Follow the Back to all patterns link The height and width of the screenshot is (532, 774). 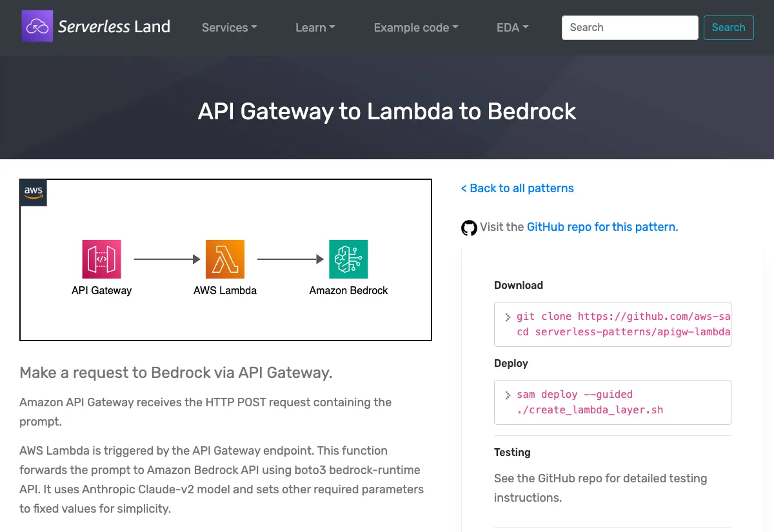tap(517, 188)
